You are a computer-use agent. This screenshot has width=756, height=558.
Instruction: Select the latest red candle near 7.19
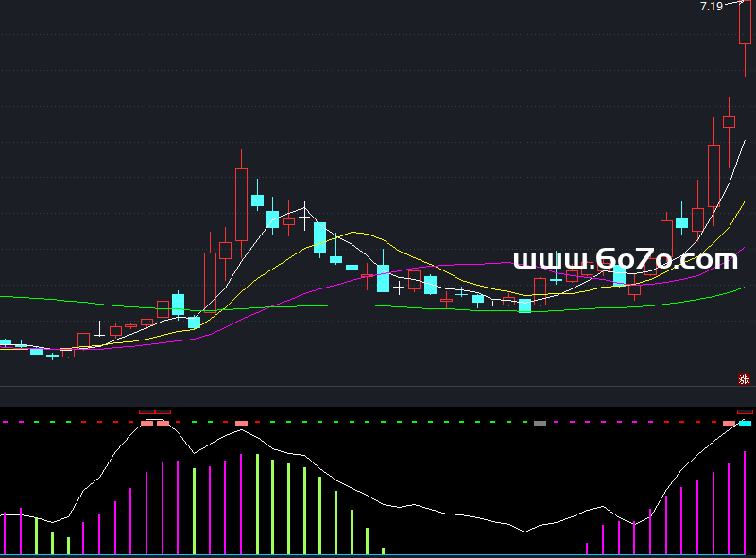[745, 24]
